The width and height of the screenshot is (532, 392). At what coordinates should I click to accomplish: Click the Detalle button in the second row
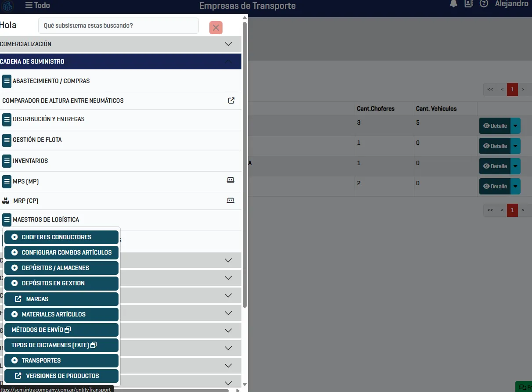tap(495, 146)
